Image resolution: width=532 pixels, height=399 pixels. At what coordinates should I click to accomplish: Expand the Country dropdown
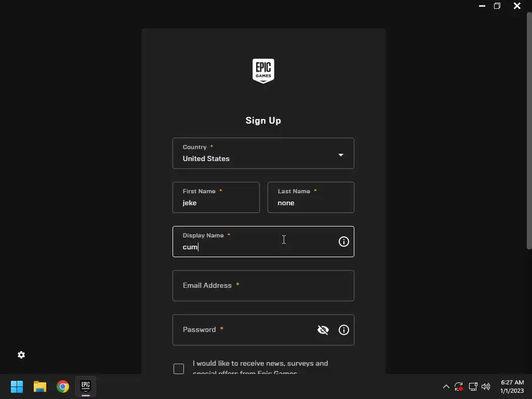tap(263, 153)
